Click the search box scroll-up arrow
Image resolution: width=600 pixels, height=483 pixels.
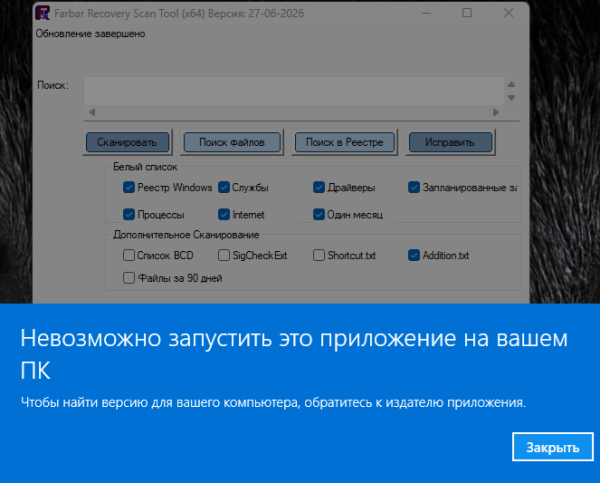point(511,84)
